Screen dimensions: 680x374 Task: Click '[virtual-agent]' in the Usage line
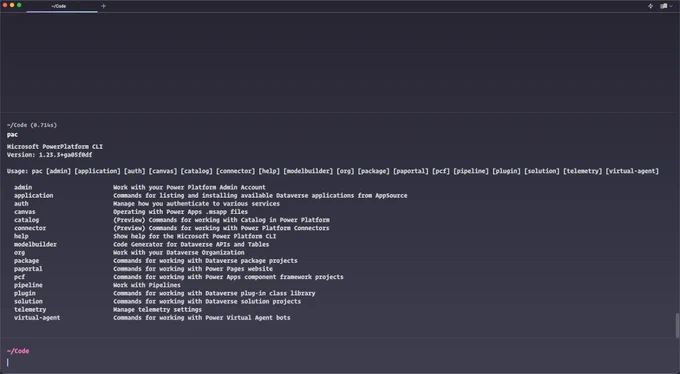[x=632, y=171]
